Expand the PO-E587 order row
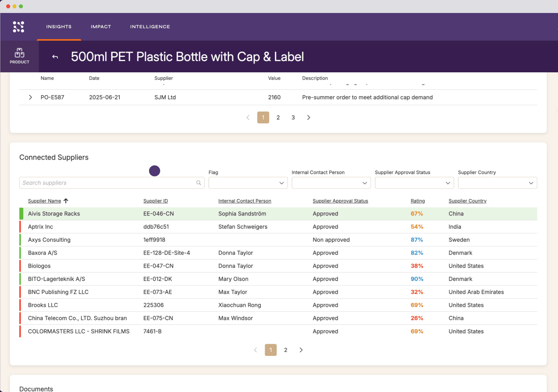The width and height of the screenshot is (558, 392). (30, 97)
